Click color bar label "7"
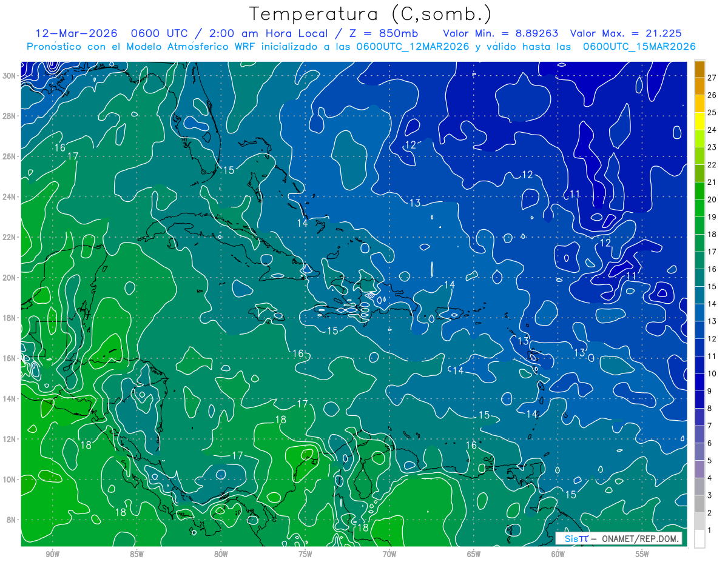 click(x=710, y=426)
